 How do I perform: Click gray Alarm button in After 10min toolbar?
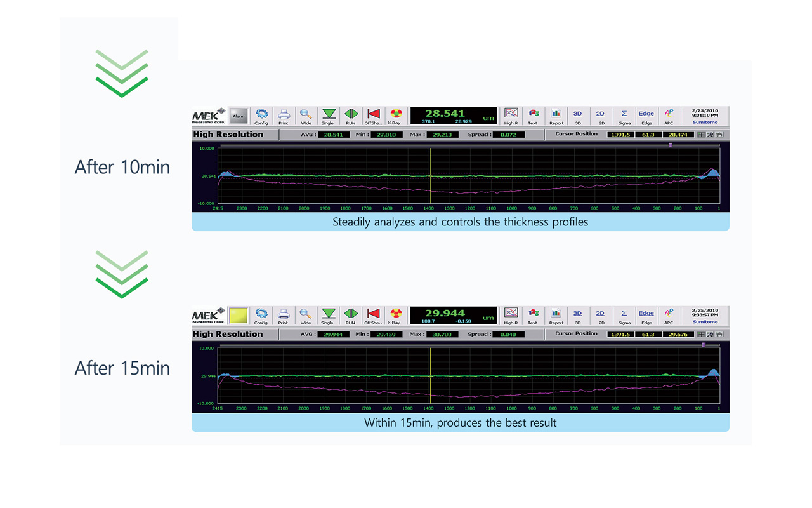(x=239, y=116)
